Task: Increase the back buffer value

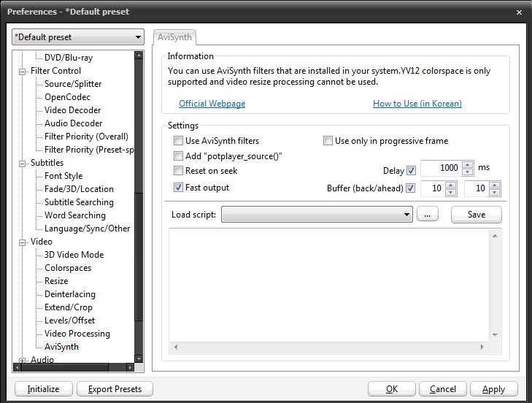Action: point(450,185)
